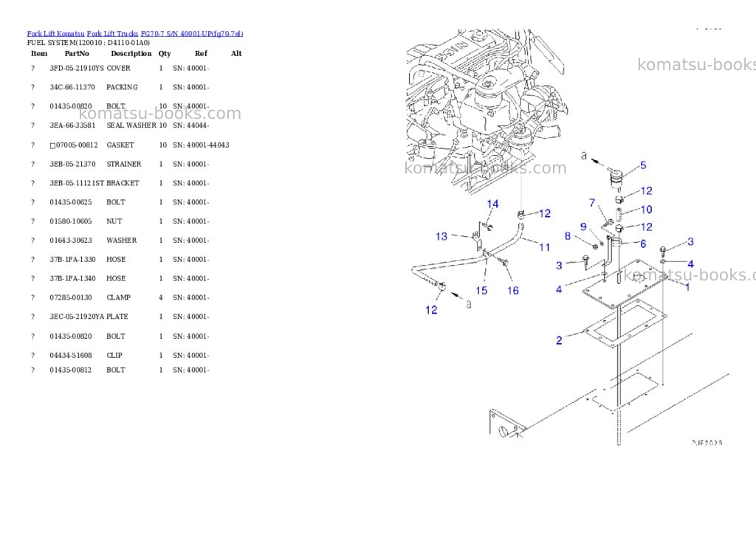Click callout number 15 in the diagram
The width and height of the screenshot is (756, 535).
pyautogui.click(x=481, y=290)
